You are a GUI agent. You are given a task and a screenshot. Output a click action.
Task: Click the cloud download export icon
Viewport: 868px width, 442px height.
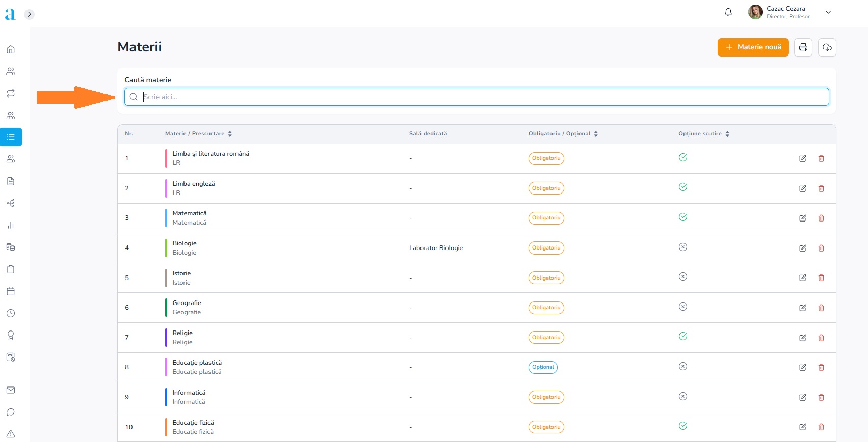click(827, 47)
